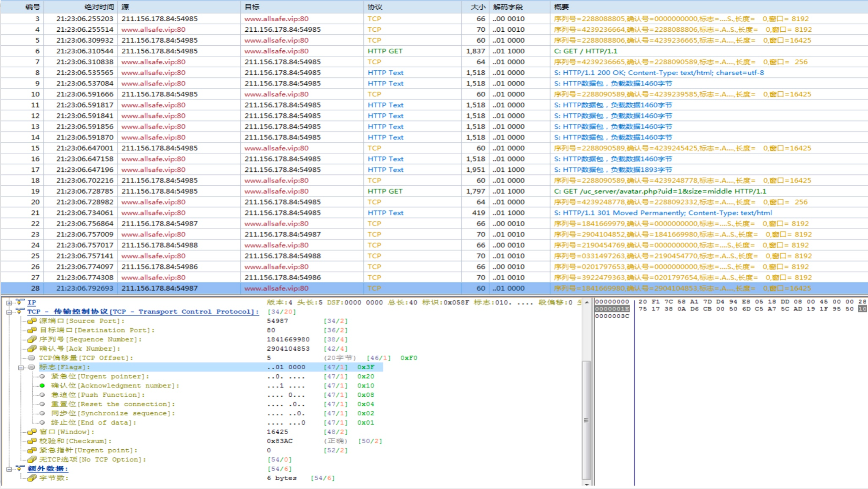This screenshot has height=489, width=868.
Task: Click the decode pane vertical scrollbar thumb
Action: pyautogui.click(x=587, y=420)
